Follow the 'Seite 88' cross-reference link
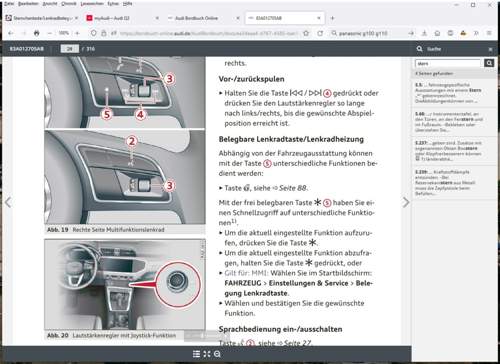This screenshot has height=364, width=500. [293, 188]
